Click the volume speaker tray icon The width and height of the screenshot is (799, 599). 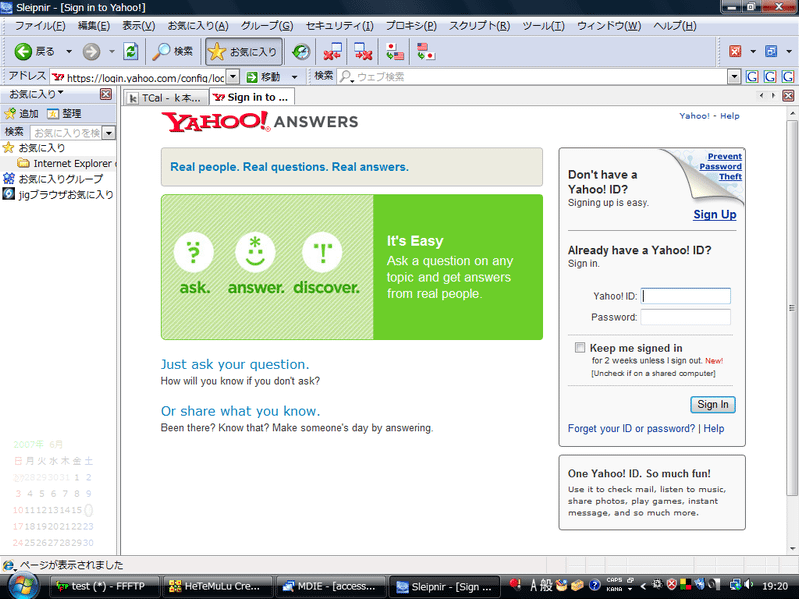tap(749, 585)
